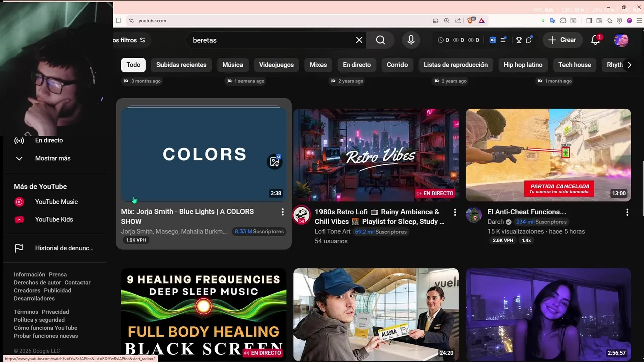Select the Todo filter chip
The height and width of the screenshot is (362, 644).
pyautogui.click(x=133, y=65)
